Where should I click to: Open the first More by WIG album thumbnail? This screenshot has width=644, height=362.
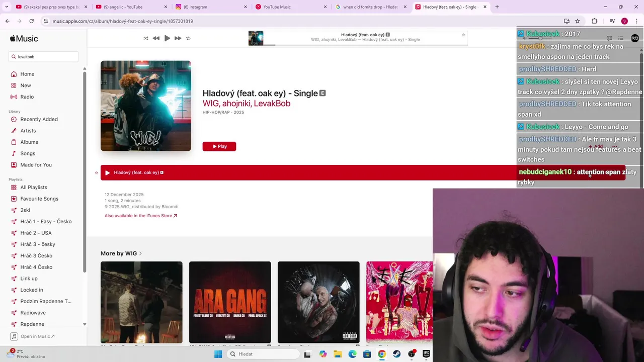(141, 302)
